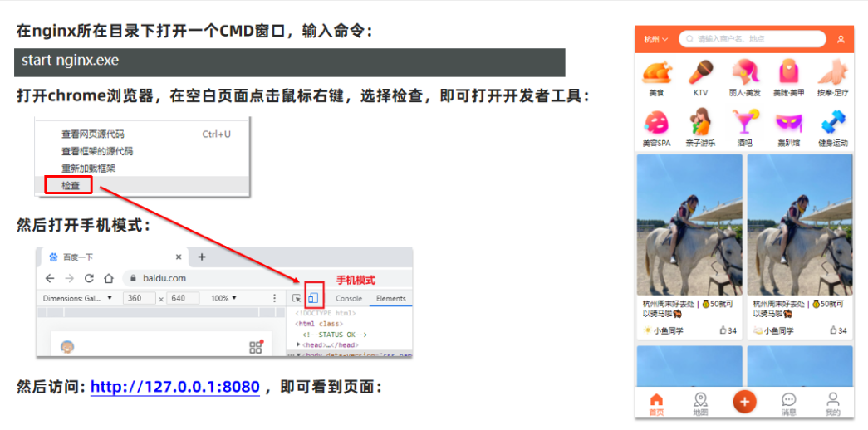The height and width of the screenshot is (430, 868).
Task: Select the inspect element cursor icon
Action: coord(297,298)
